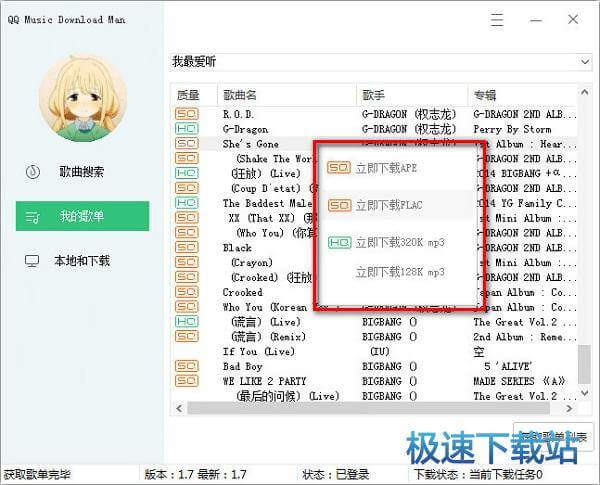This screenshot has width=600, height=485.
Task: Click album 5 'ALIVE'
Action: [x=507, y=366]
